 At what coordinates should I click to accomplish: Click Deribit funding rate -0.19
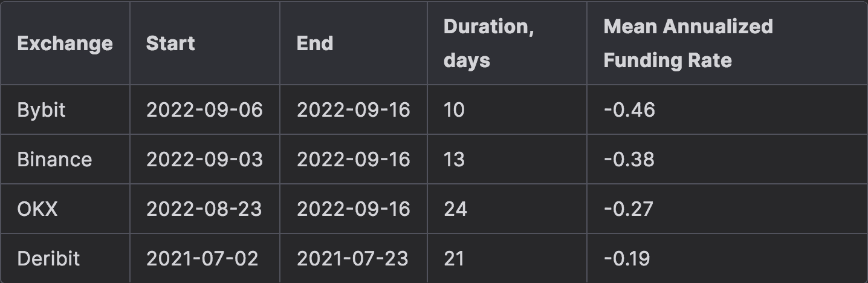(x=626, y=259)
